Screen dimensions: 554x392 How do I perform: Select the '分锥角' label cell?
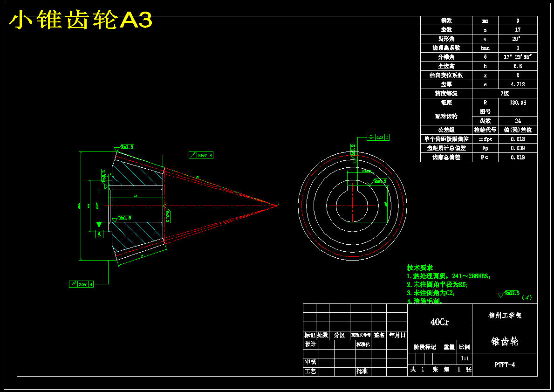pos(446,57)
